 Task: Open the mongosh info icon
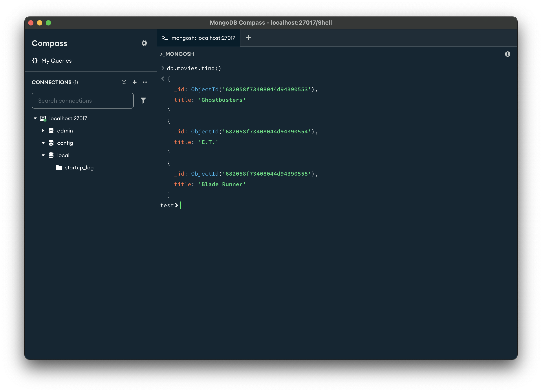click(508, 54)
